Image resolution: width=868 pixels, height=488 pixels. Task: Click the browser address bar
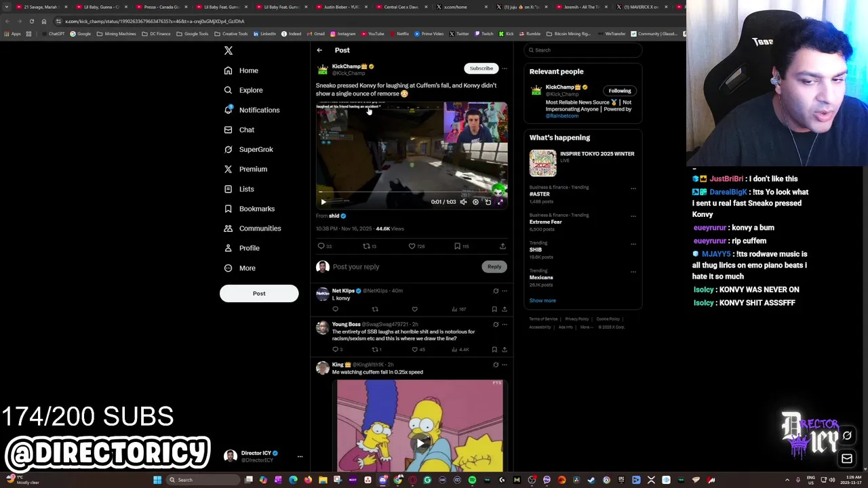366,21
